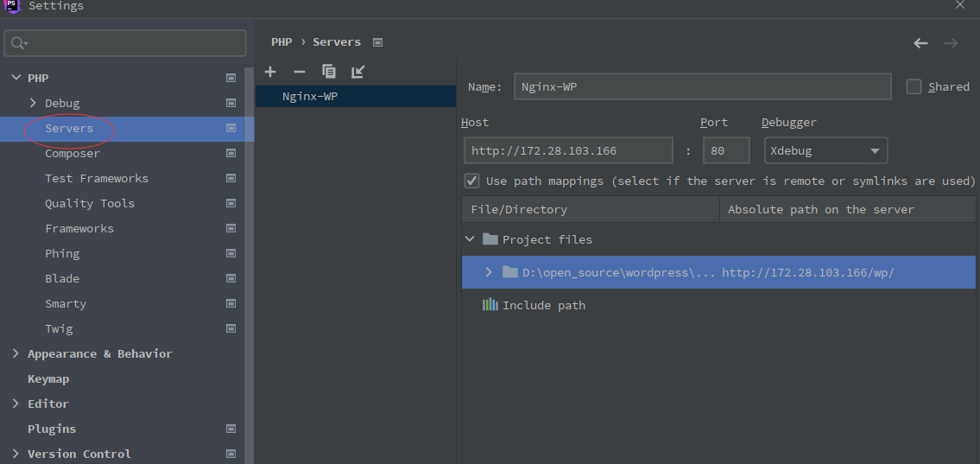Image resolution: width=980 pixels, height=464 pixels.
Task: Click the Host input field
Action: pyautogui.click(x=568, y=150)
